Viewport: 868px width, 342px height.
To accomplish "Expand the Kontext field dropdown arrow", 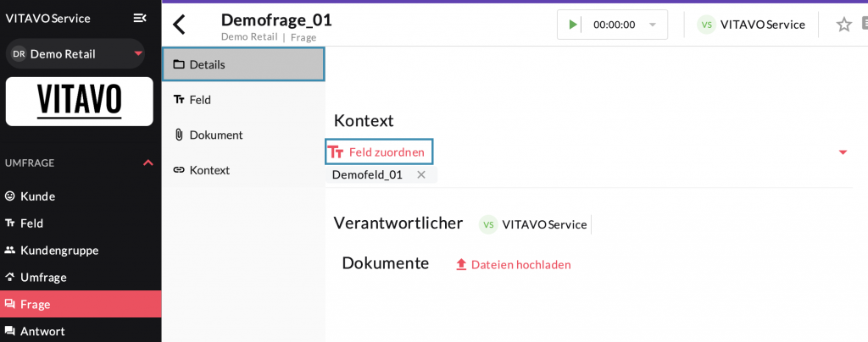I will pyautogui.click(x=843, y=152).
